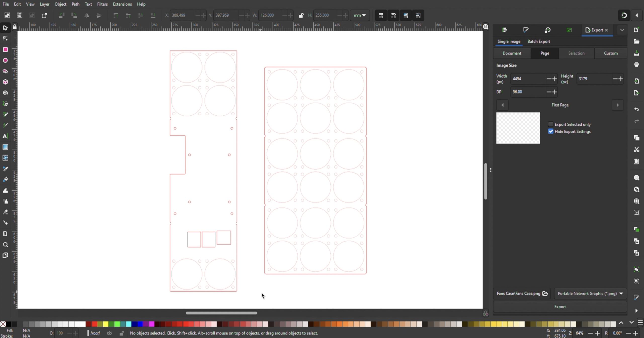Click the Export button
The image size is (644, 338).
560,307
